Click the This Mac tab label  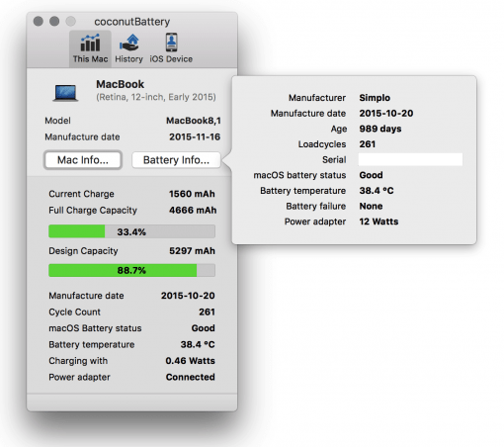click(90, 59)
